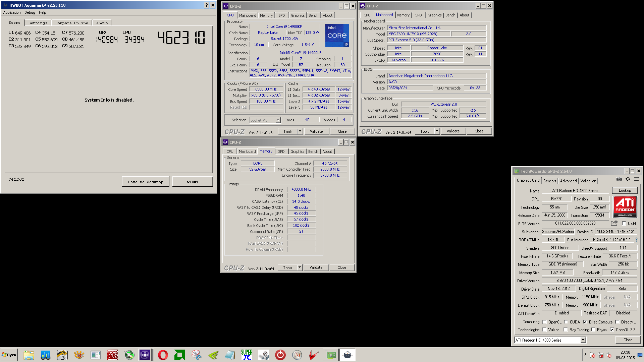This screenshot has height=362, width=644.
Task: Open the HWBOT Aquamark cat taskbar icon
Action: 347,355
